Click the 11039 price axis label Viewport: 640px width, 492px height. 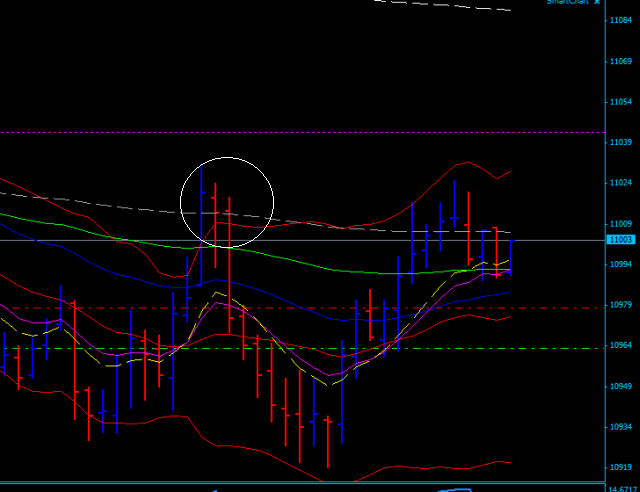[x=620, y=142]
